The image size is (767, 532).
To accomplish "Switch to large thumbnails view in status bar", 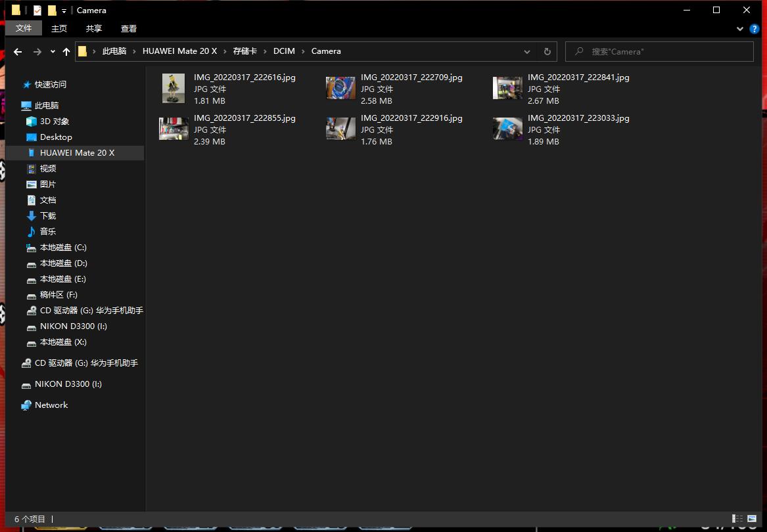I will coord(752,519).
